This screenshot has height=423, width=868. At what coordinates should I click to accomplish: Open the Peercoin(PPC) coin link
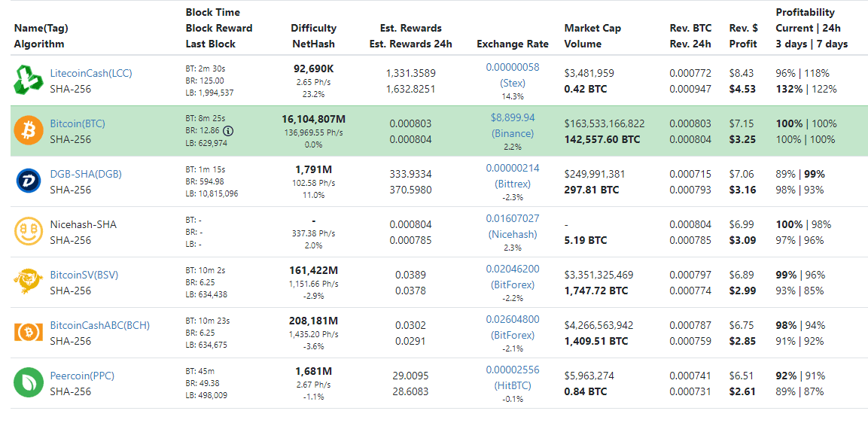pyautogui.click(x=82, y=376)
